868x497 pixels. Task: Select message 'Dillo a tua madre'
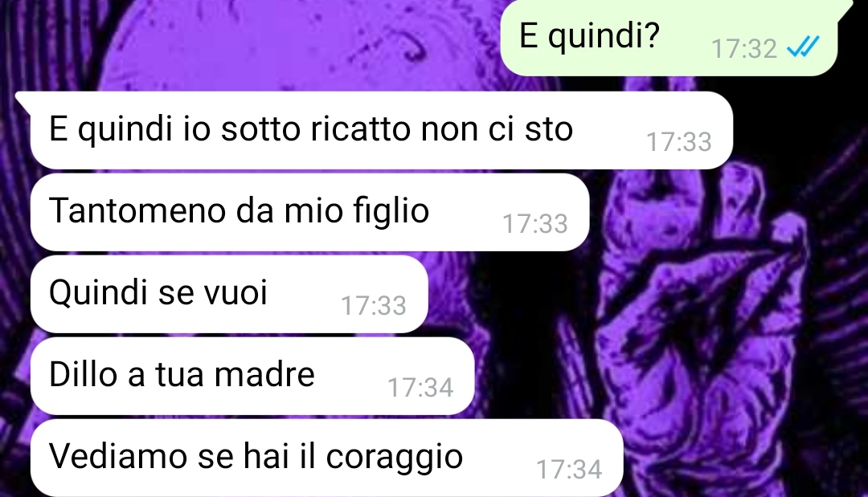(x=252, y=376)
